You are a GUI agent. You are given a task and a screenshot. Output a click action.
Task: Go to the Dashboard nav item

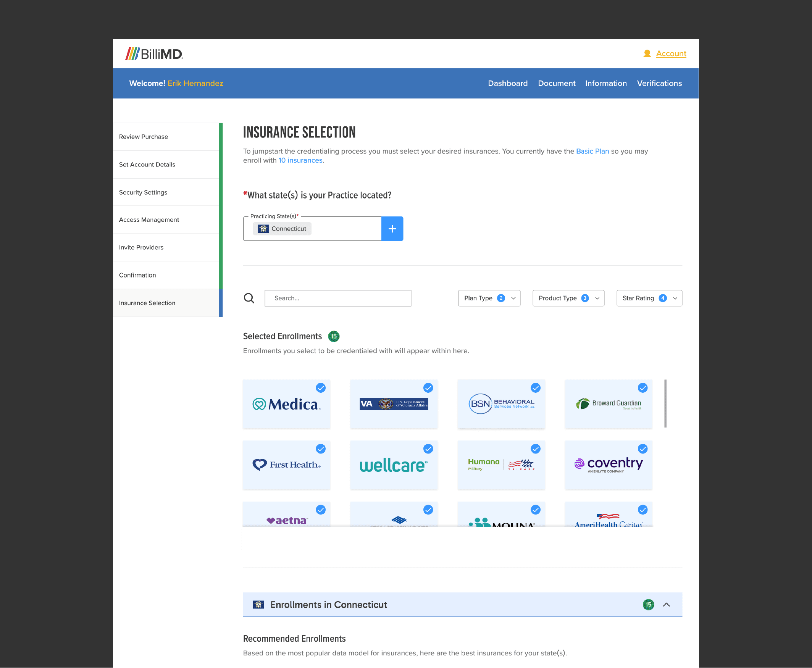click(507, 84)
